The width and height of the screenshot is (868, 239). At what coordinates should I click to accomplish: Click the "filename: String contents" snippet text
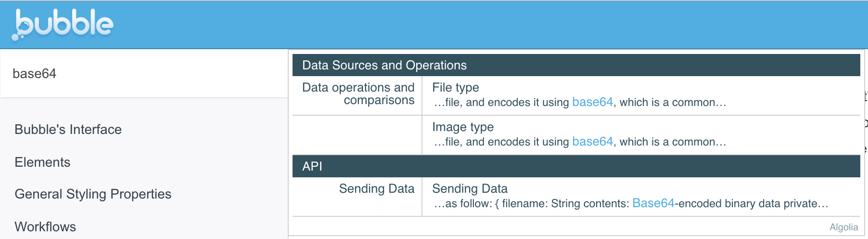tap(565, 204)
